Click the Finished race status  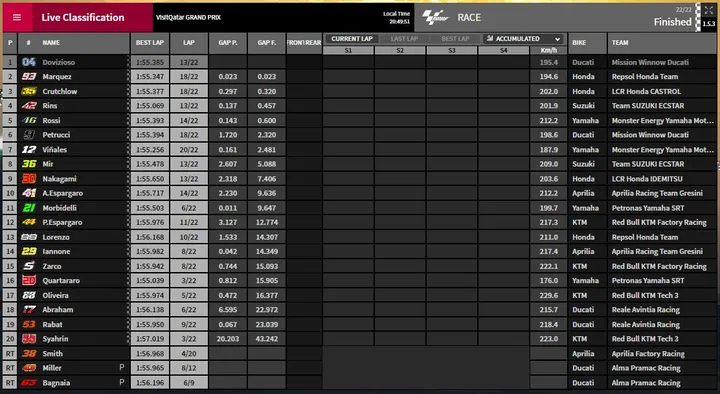(x=672, y=22)
